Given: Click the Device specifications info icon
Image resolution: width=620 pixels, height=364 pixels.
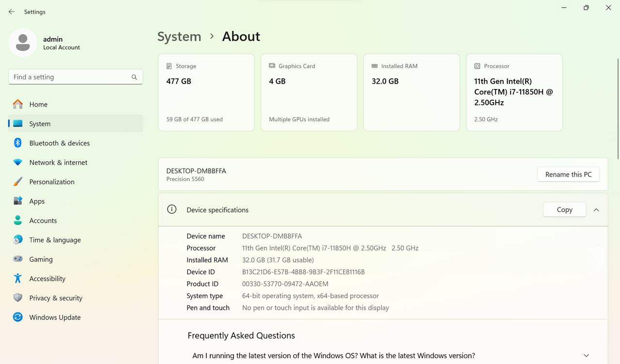Looking at the screenshot, I should pyautogui.click(x=171, y=210).
